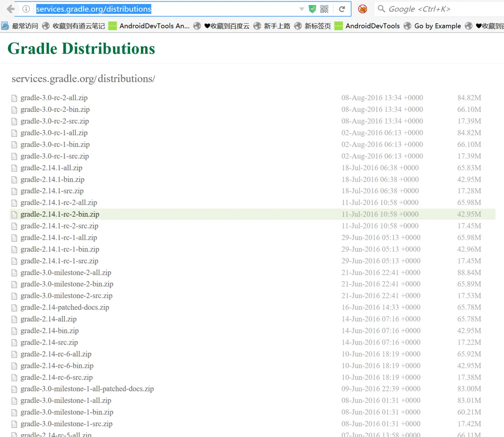The height and width of the screenshot is (437, 504).
Task: Click file icon beside gradle-2.14-rc-6-src.zip
Action: click(x=14, y=378)
